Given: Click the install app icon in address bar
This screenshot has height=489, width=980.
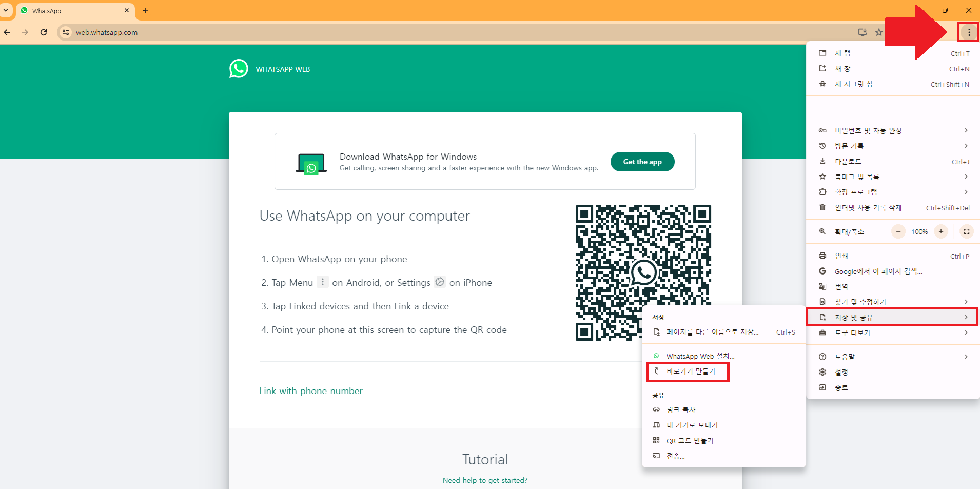Looking at the screenshot, I should click(x=863, y=32).
